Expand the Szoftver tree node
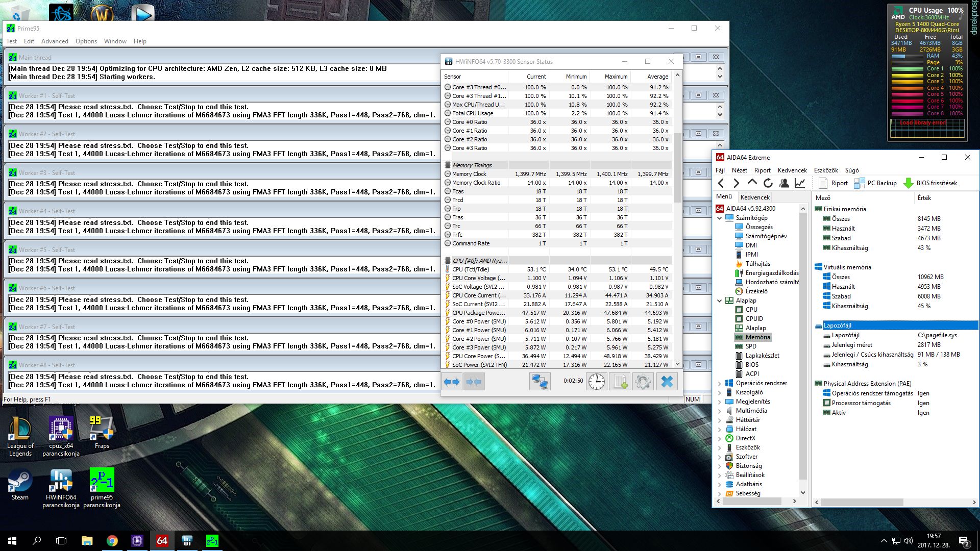This screenshot has width=980, height=551. click(720, 457)
